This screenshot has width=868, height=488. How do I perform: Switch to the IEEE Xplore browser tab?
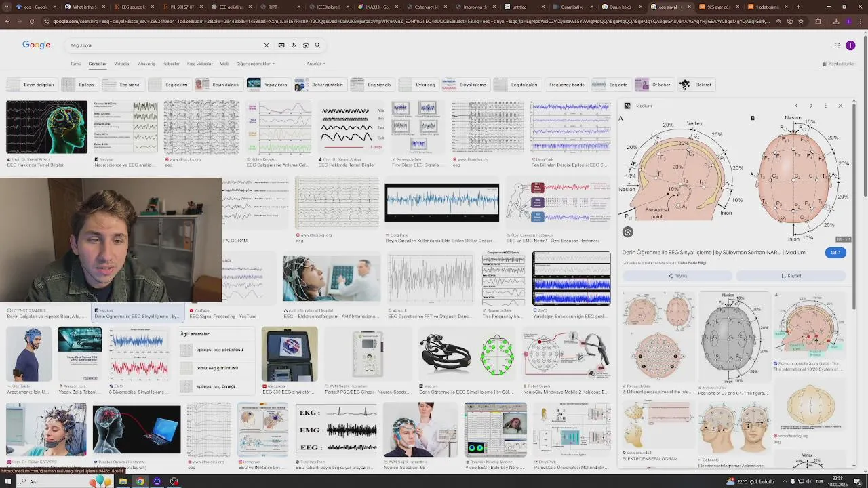(x=331, y=7)
